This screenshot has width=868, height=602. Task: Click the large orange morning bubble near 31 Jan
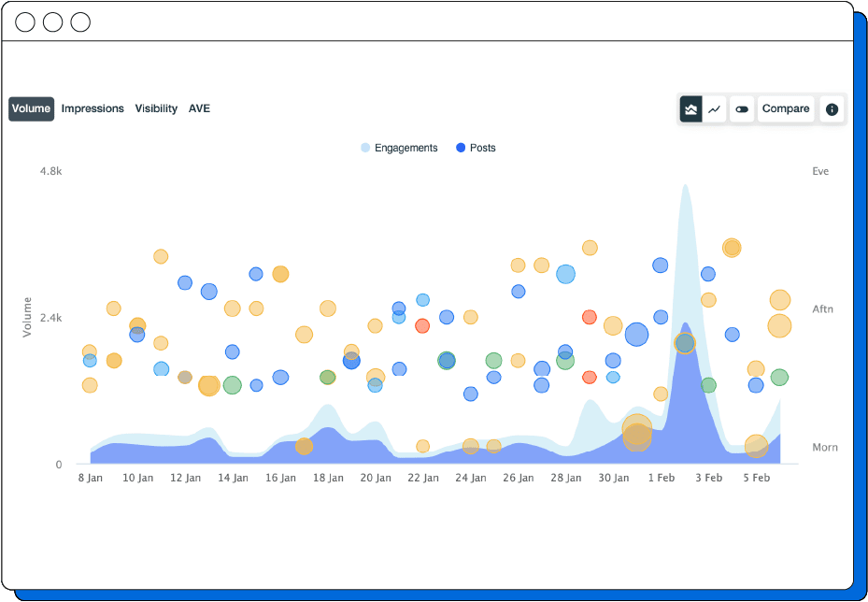click(x=636, y=432)
